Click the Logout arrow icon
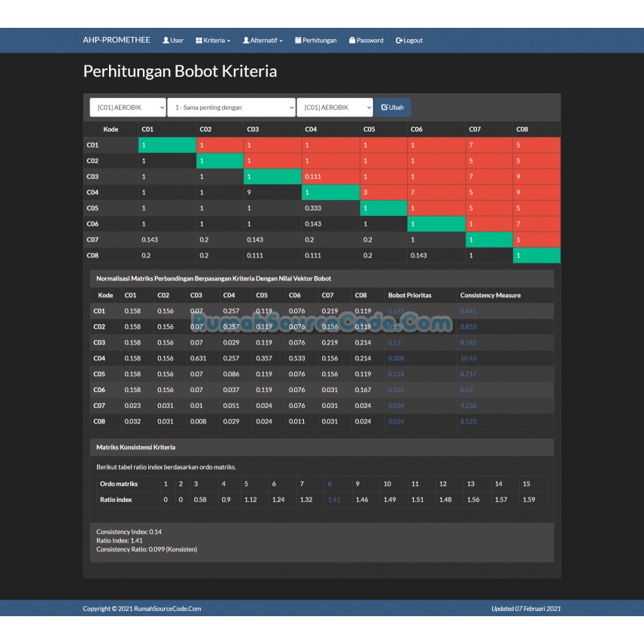 coord(399,41)
